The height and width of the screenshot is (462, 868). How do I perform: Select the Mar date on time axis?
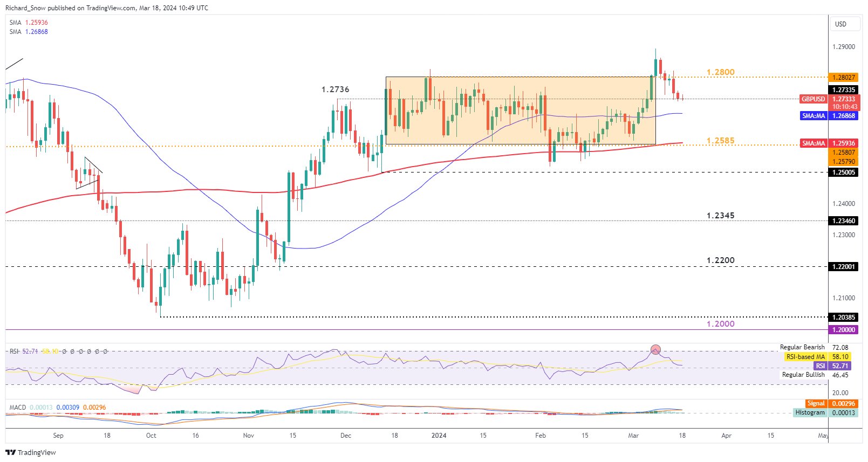(633, 436)
